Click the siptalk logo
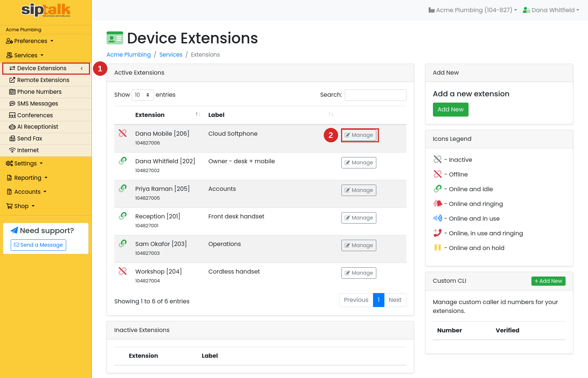588x378 pixels. [x=46, y=10]
